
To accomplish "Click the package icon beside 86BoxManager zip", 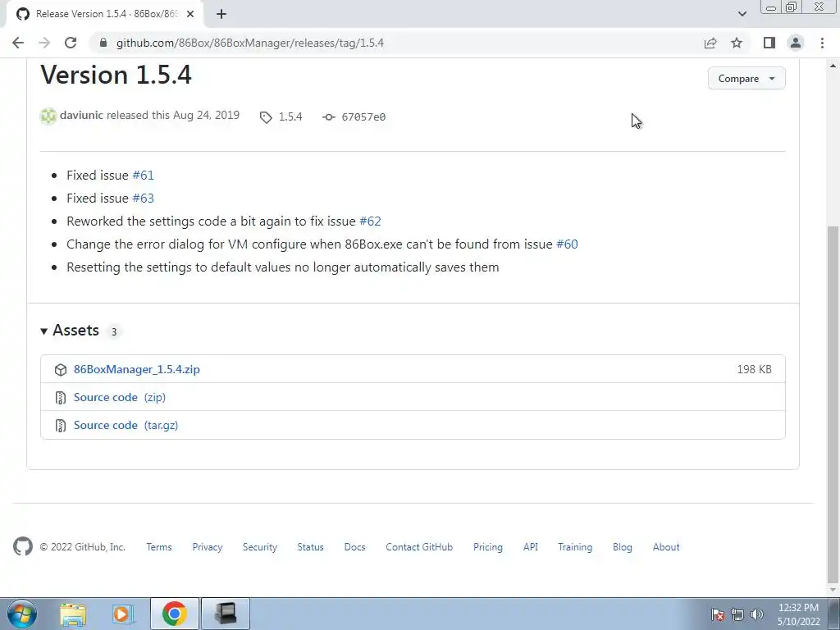I will pos(61,370).
